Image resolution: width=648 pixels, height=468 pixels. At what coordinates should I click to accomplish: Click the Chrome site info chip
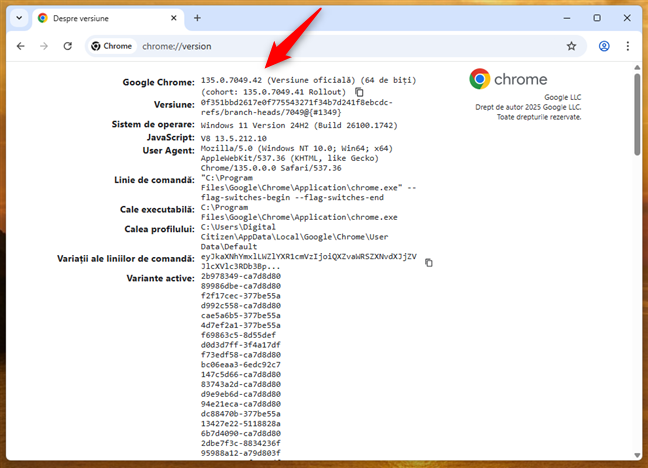coord(112,46)
